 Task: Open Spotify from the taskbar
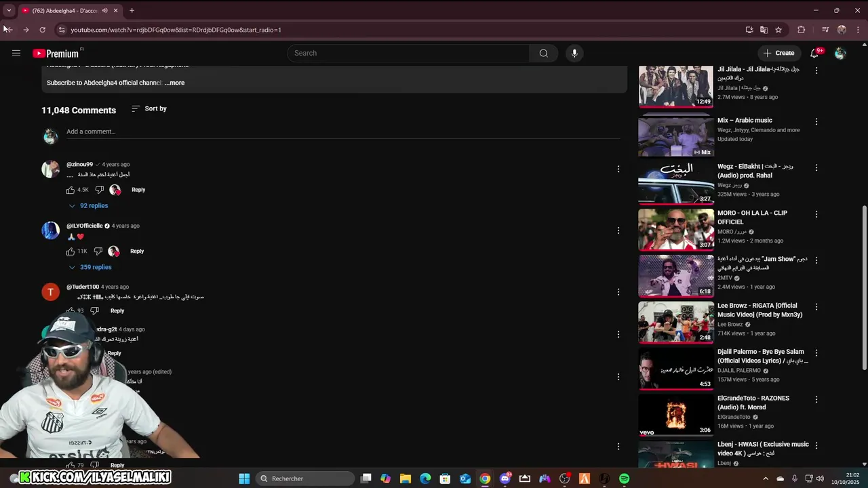coord(624,479)
